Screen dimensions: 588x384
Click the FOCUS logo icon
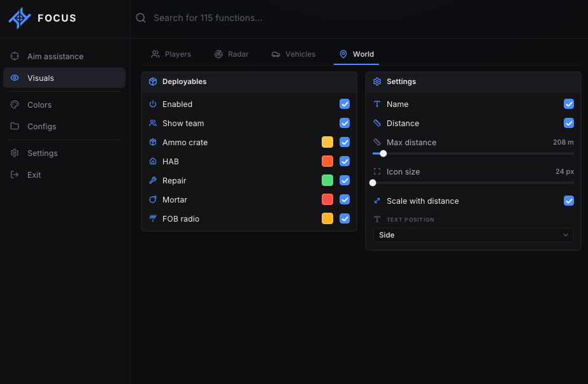(20, 18)
